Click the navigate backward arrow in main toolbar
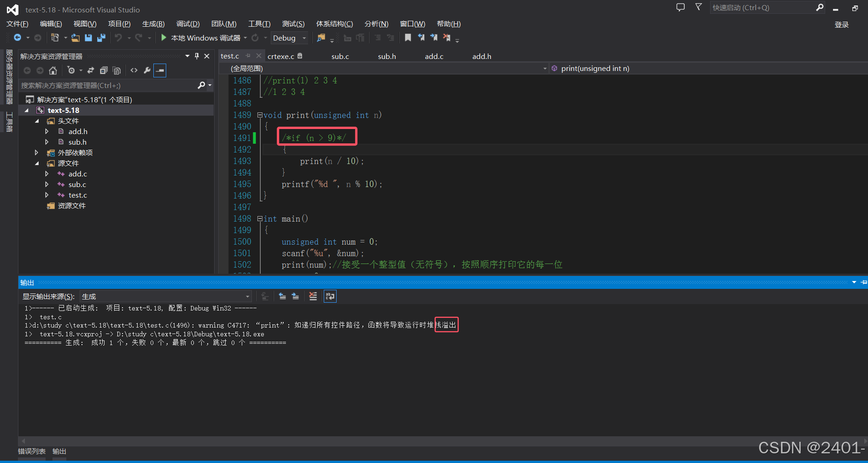This screenshot has height=463, width=868. (17, 38)
